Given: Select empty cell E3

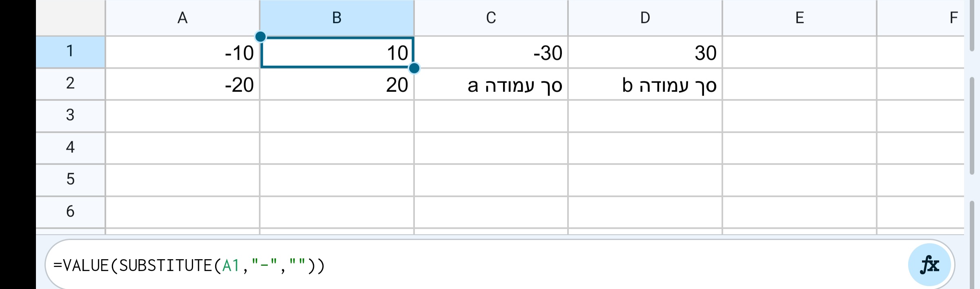Looking at the screenshot, I should point(799,116).
